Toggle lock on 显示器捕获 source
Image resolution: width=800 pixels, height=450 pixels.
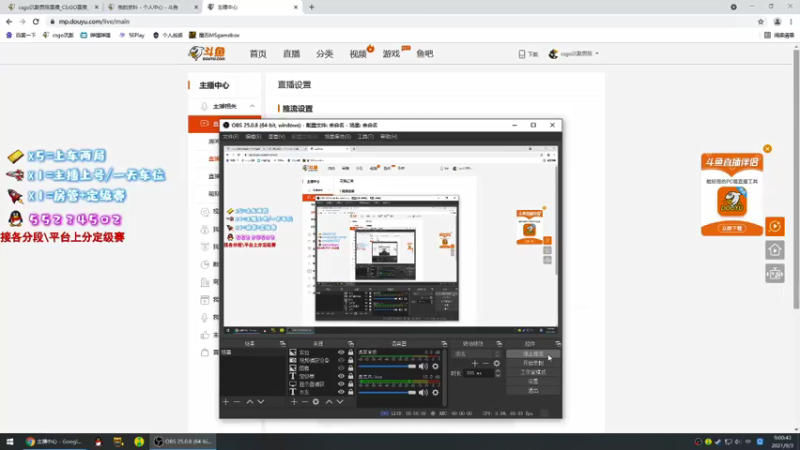[x=351, y=384]
